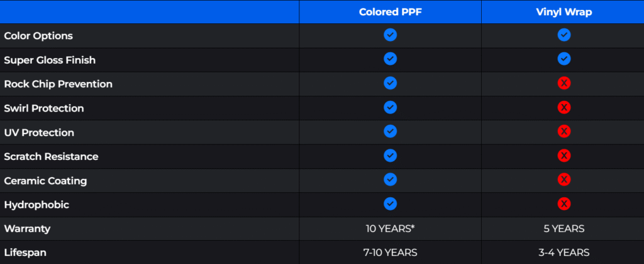Click the 5 YEARS vinyl warranty value
This screenshot has width=644, height=264.
tap(564, 228)
